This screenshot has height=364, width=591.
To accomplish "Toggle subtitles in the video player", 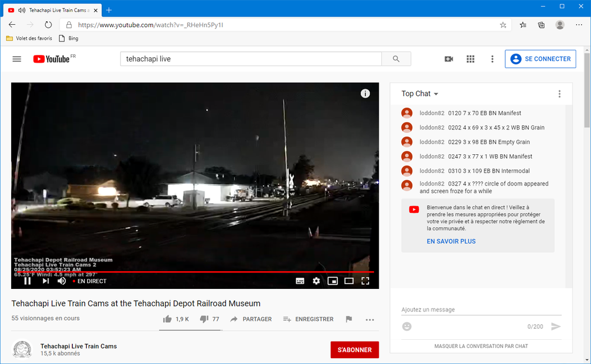I will (300, 281).
